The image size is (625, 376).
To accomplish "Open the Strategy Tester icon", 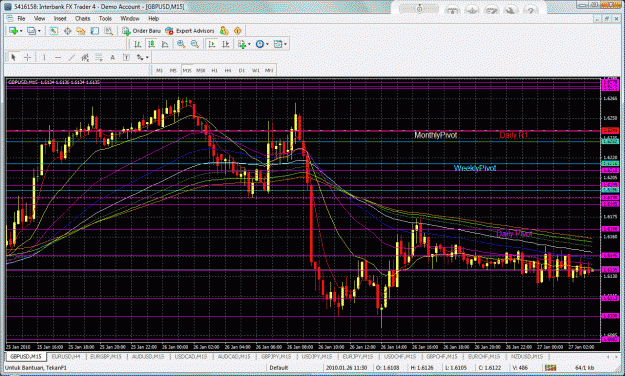I will click(x=108, y=31).
